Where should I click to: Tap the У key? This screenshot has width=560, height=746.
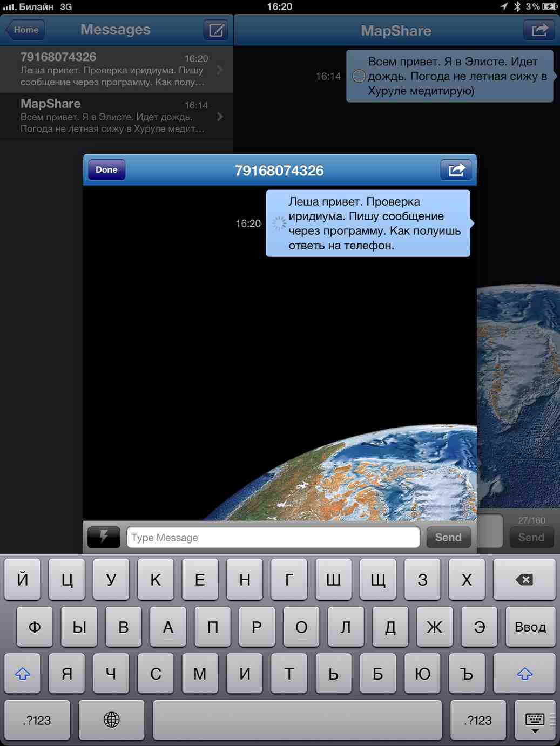(x=111, y=580)
